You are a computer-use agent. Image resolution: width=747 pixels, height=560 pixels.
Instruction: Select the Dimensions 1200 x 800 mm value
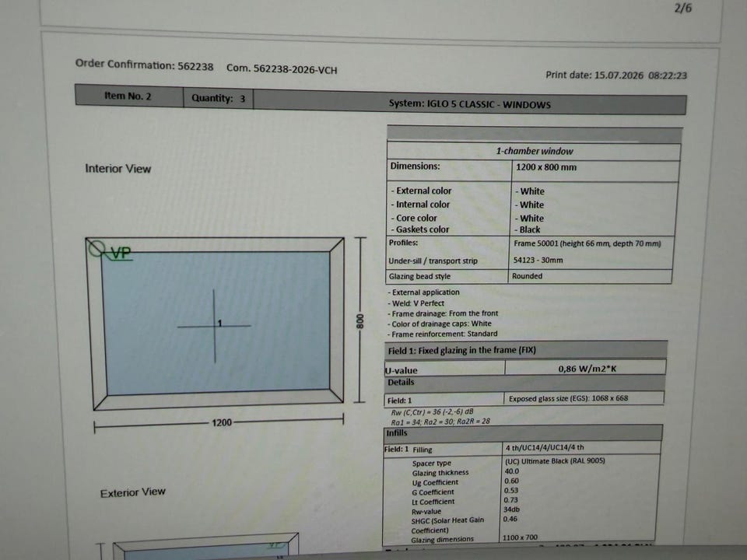coord(546,167)
